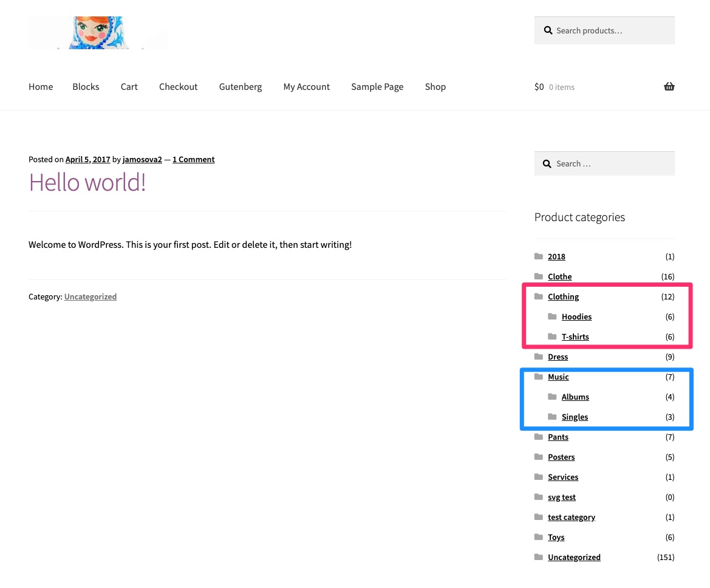Navigate to the Checkout page

[x=178, y=86]
